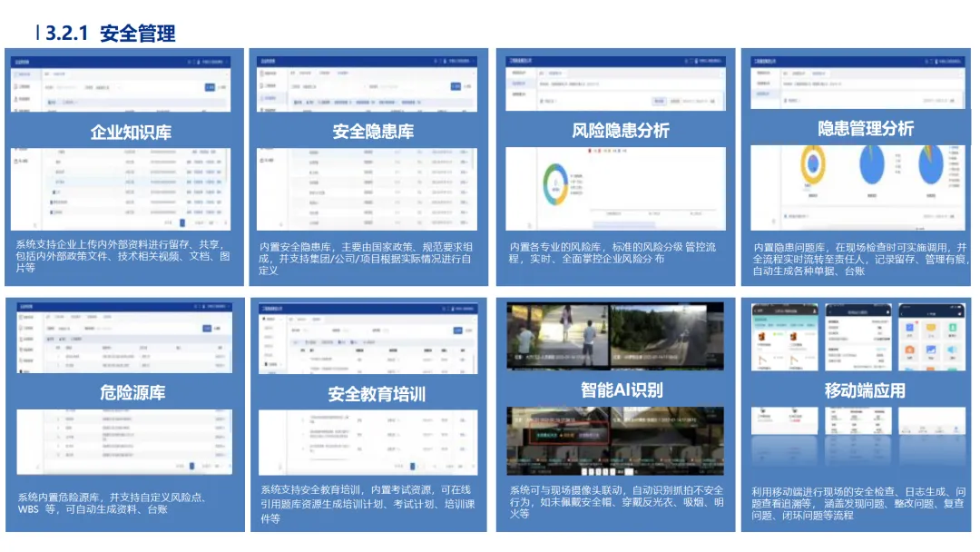980x552 pixels.
Task: Click the description starting 系统可与现场摄像头联动
Action: (617, 502)
